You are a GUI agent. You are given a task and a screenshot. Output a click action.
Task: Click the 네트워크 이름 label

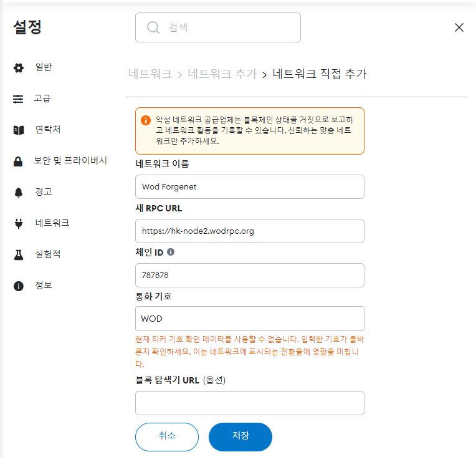click(162, 164)
